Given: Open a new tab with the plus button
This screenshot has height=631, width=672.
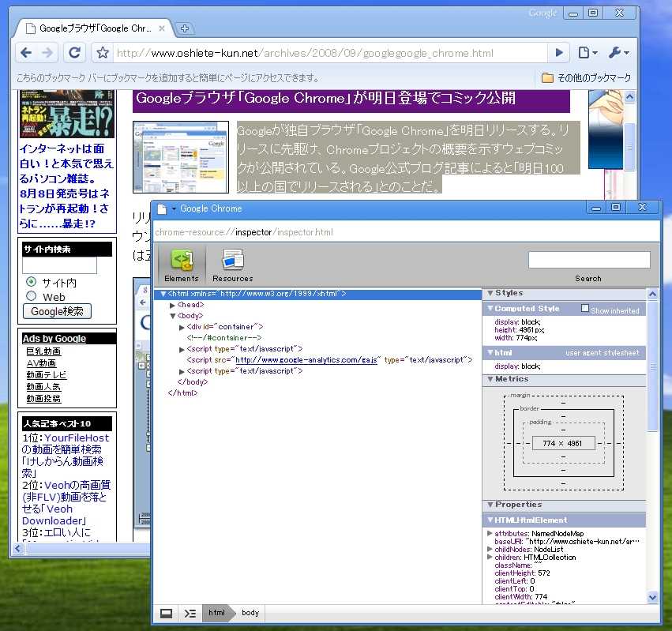Looking at the screenshot, I should pyautogui.click(x=185, y=28).
